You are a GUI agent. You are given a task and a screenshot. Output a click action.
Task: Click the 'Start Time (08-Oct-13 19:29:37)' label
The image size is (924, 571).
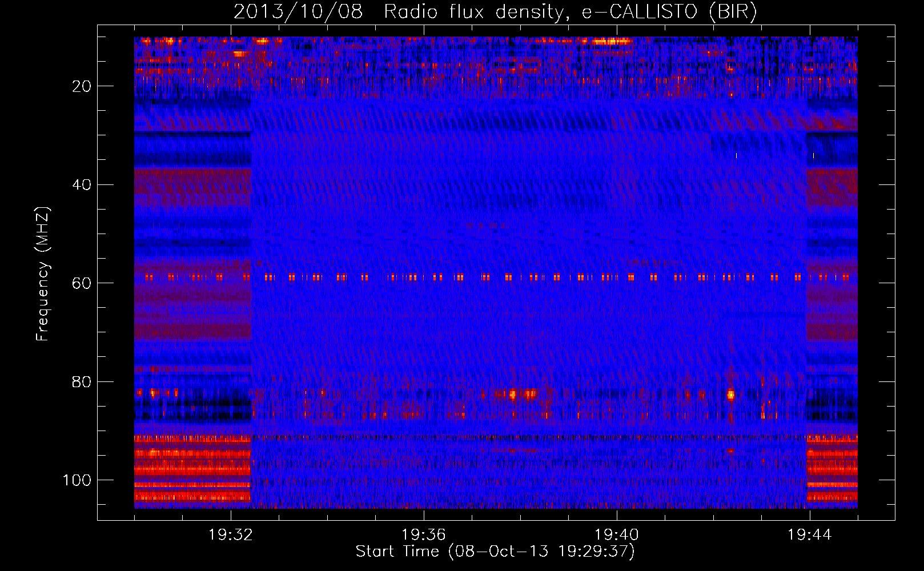tap(495, 552)
